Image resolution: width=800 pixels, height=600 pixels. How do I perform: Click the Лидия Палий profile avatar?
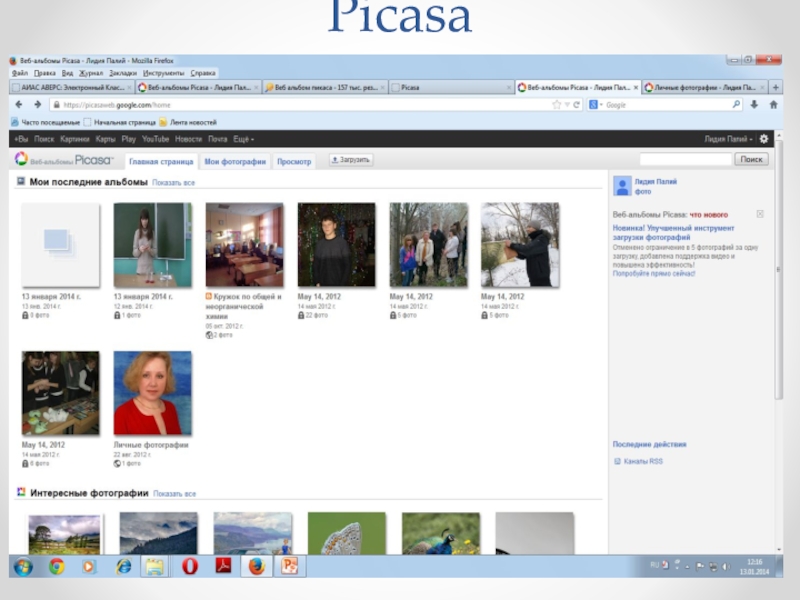[x=622, y=186]
